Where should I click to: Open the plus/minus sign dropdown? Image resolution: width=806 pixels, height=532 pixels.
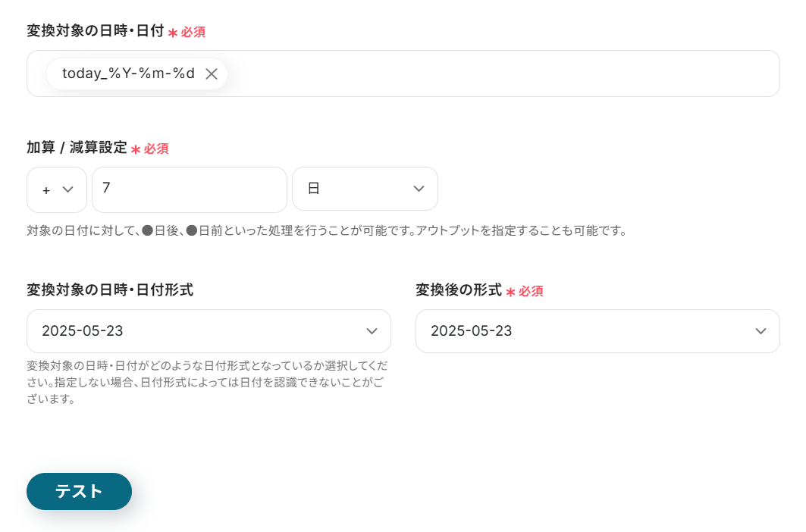[x=56, y=189]
